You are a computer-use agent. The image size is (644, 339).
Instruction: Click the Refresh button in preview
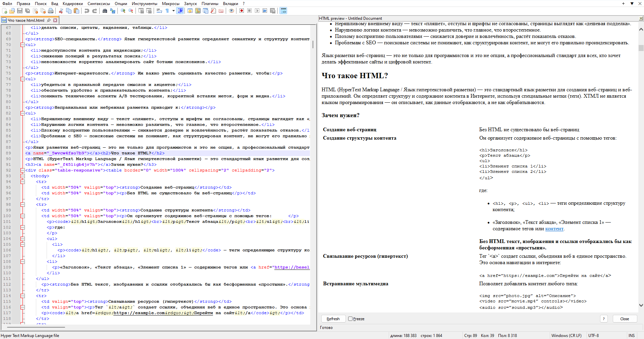tap(333, 319)
